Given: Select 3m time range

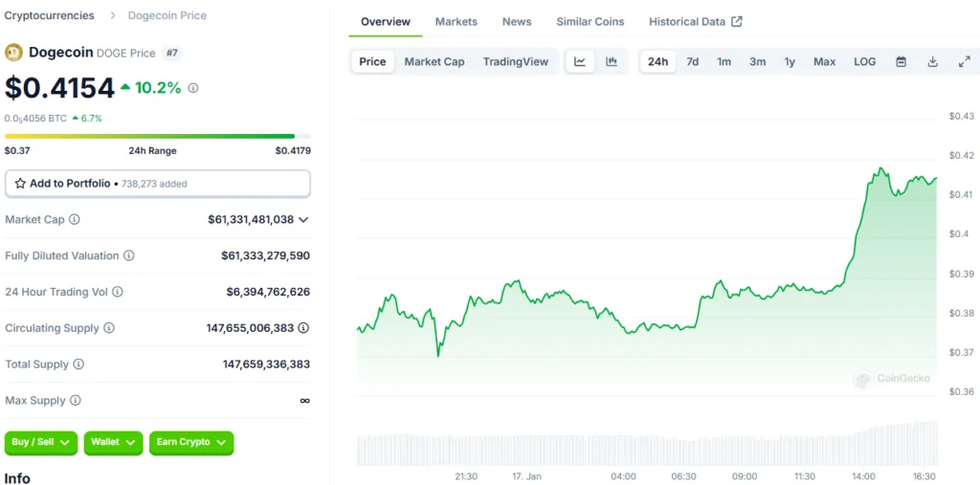Looking at the screenshot, I should (x=758, y=61).
